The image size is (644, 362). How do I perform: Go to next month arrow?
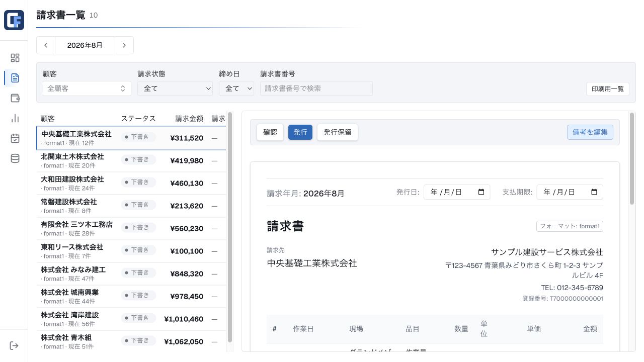pos(124,45)
